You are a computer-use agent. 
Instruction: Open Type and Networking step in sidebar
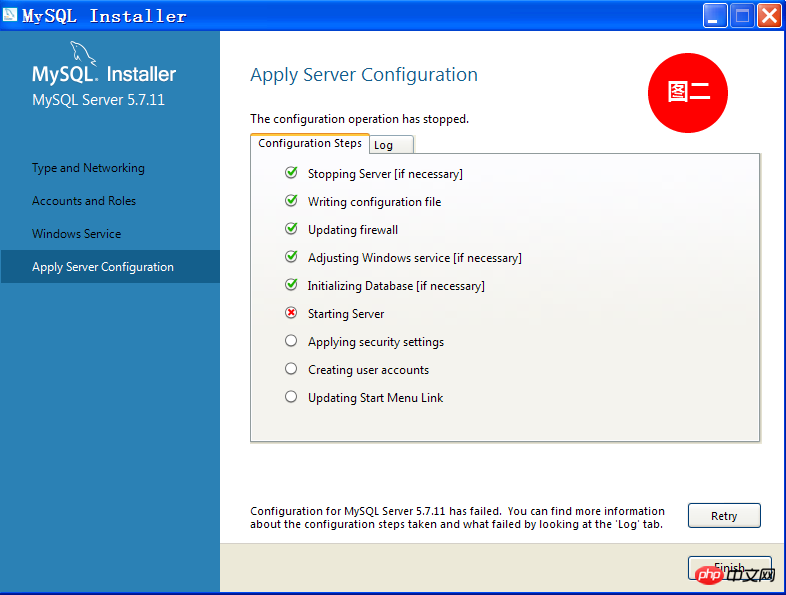[x=88, y=168]
